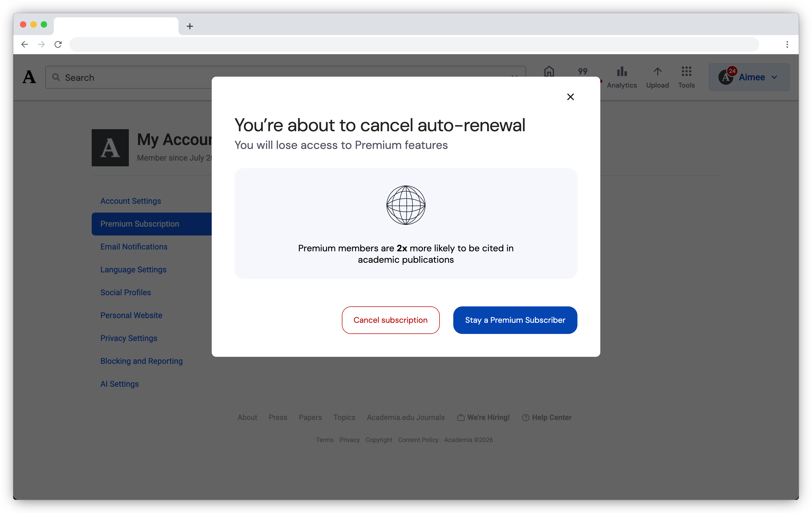The width and height of the screenshot is (812, 513).
Task: Go to Email Notifications settings
Action: [x=134, y=247]
